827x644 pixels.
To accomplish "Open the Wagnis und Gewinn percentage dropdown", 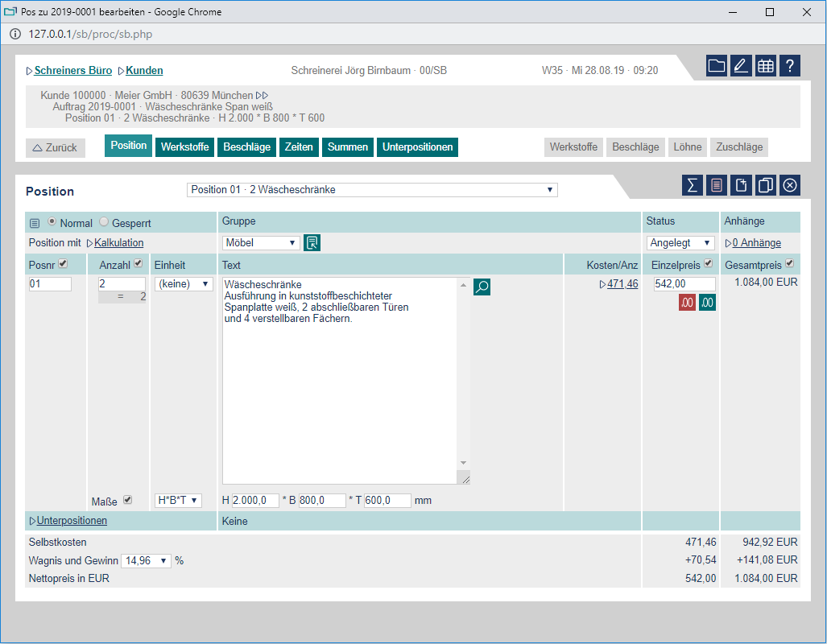I will (145, 560).
